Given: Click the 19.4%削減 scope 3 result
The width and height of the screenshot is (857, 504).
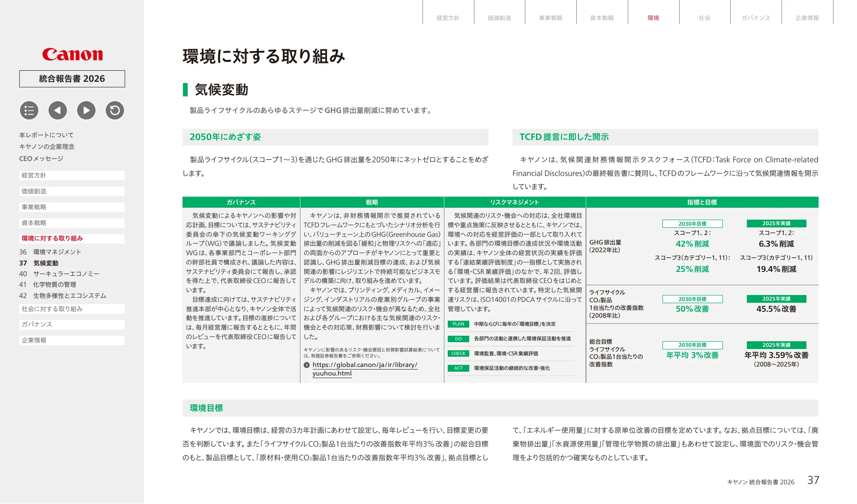Looking at the screenshot, I should click(x=776, y=269).
